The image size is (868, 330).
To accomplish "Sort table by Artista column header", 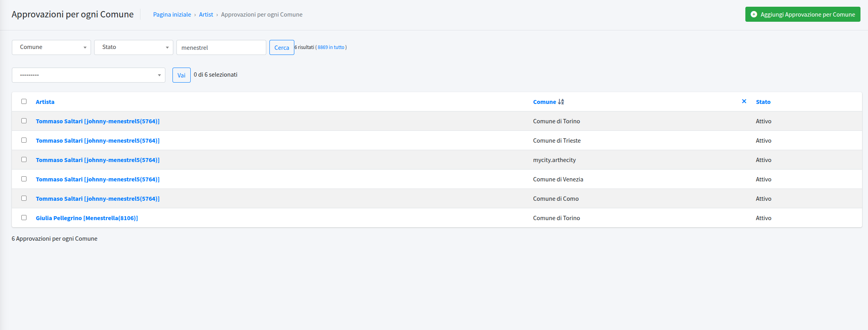I will (45, 102).
